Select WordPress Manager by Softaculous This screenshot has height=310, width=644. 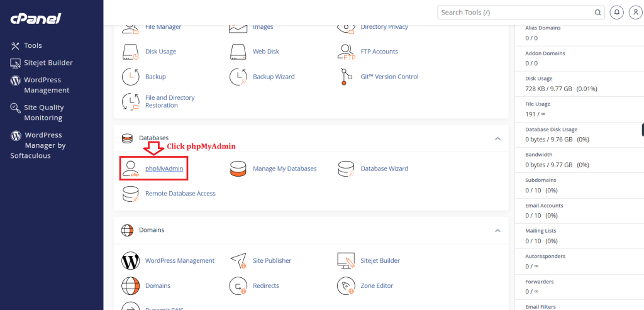(x=38, y=145)
